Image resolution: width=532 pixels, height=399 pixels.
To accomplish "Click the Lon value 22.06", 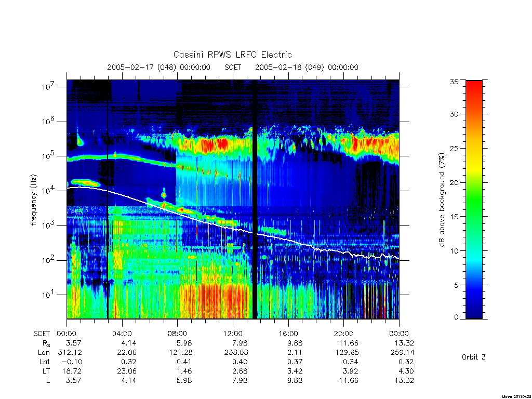I will click(127, 353).
